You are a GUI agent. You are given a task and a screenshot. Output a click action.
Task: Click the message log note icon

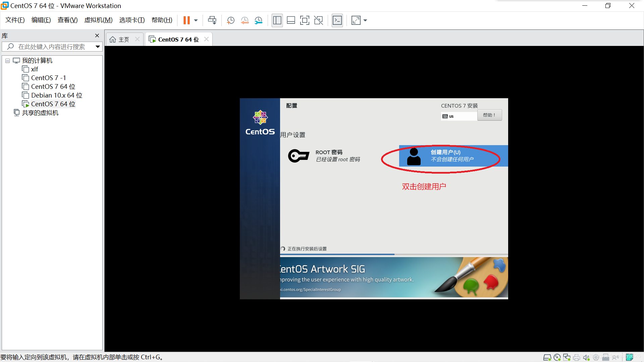point(629,358)
